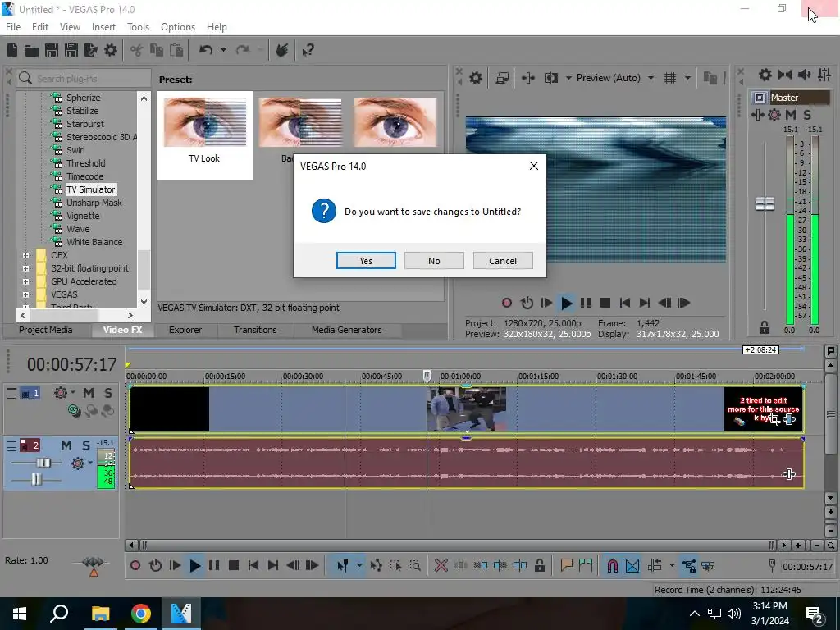Image resolution: width=840 pixels, height=630 pixels.
Task: Click the Delete red X icon
Action: click(x=441, y=566)
